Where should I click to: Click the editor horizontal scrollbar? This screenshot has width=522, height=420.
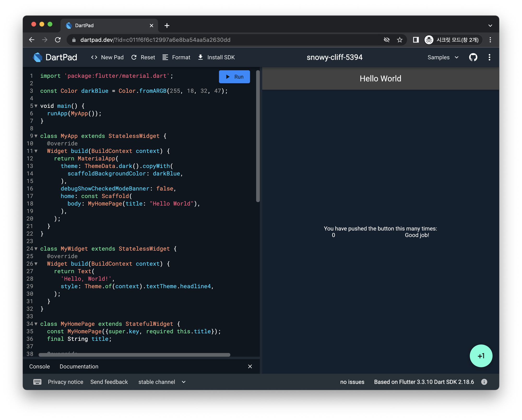click(134, 355)
